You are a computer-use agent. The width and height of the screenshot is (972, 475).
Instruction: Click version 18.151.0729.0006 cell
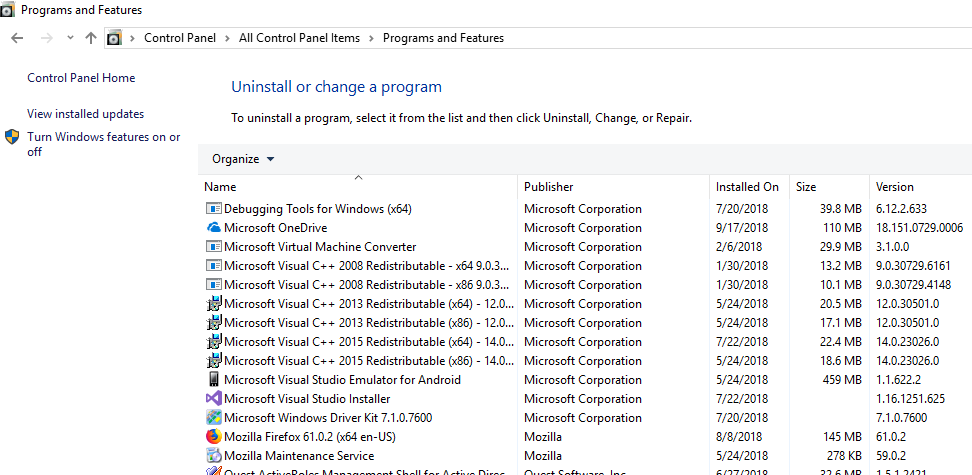[919, 228]
